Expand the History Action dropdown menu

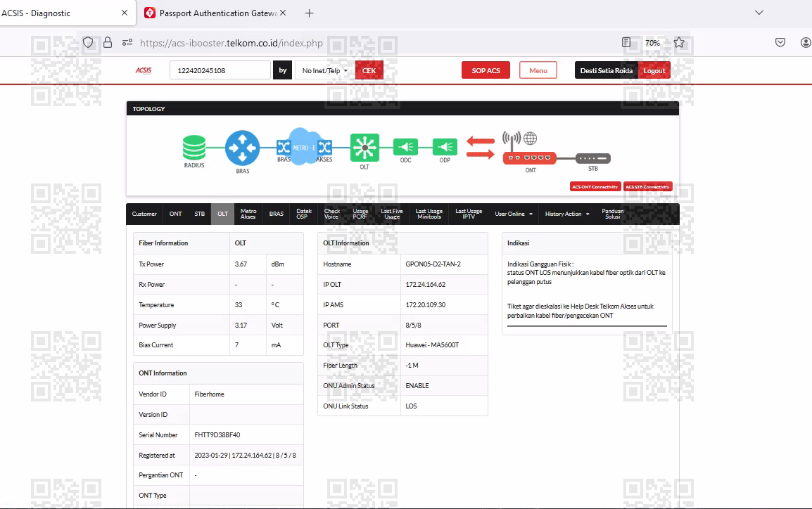pos(566,214)
